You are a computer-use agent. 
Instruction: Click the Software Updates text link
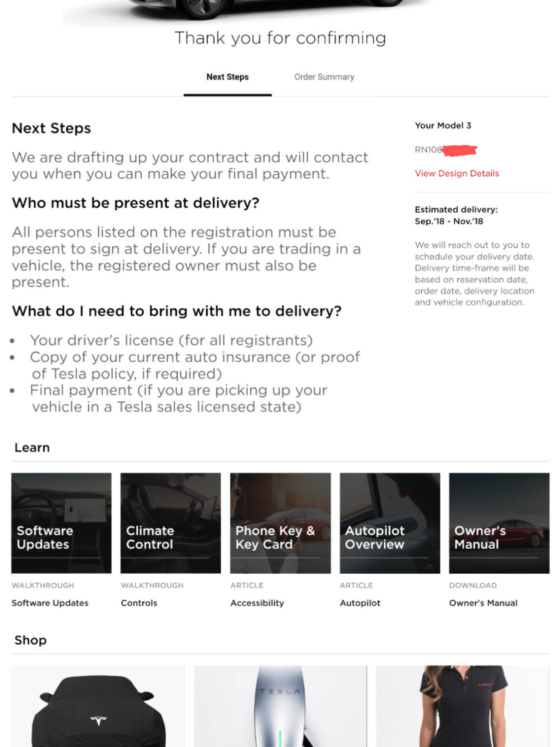click(x=50, y=603)
